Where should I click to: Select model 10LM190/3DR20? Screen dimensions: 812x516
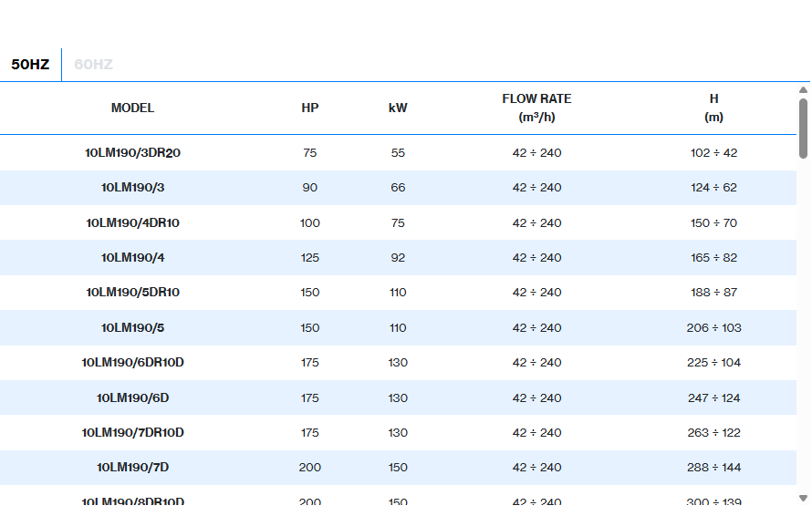click(132, 153)
